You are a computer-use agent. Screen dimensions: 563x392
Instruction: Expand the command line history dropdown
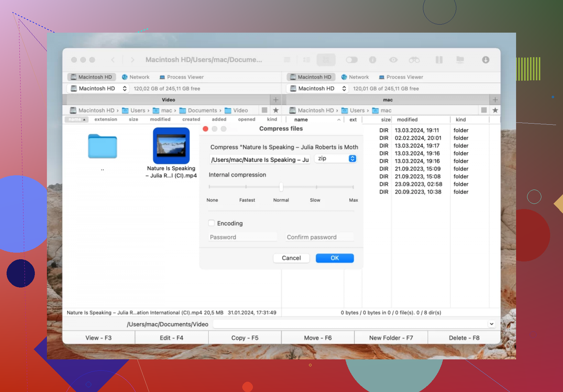pyautogui.click(x=492, y=324)
